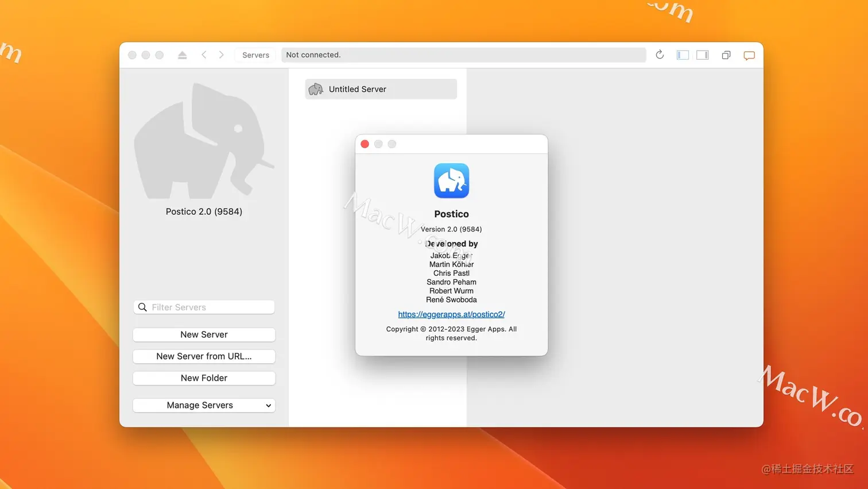This screenshot has height=489, width=868.
Task: Open the eggerapps.at/postico2 link
Action: point(451,314)
